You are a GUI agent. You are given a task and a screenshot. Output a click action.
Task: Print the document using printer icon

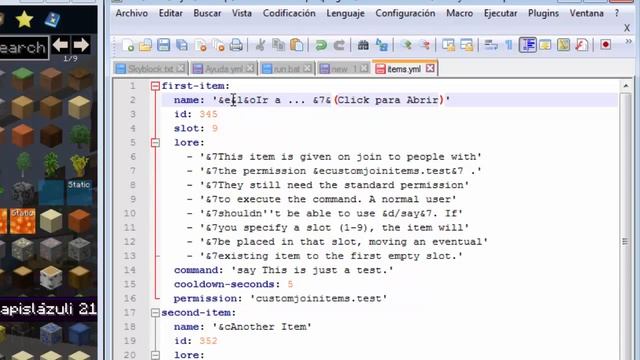pos(236,45)
